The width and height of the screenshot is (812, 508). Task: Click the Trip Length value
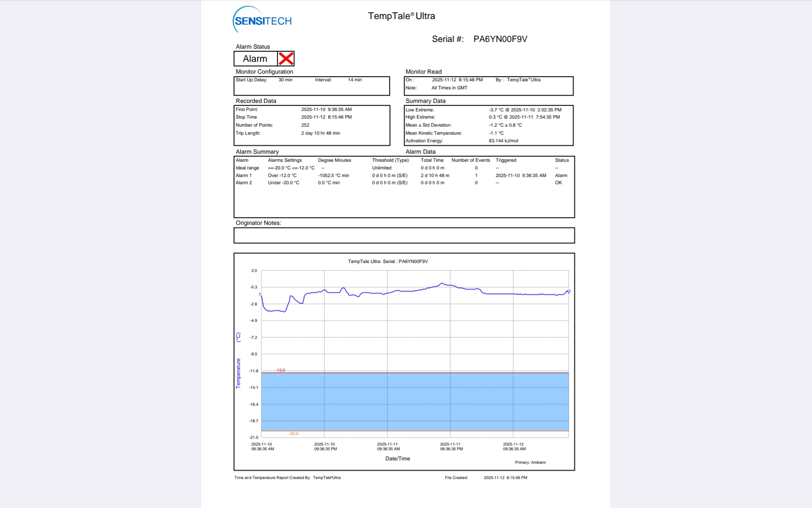(x=321, y=133)
